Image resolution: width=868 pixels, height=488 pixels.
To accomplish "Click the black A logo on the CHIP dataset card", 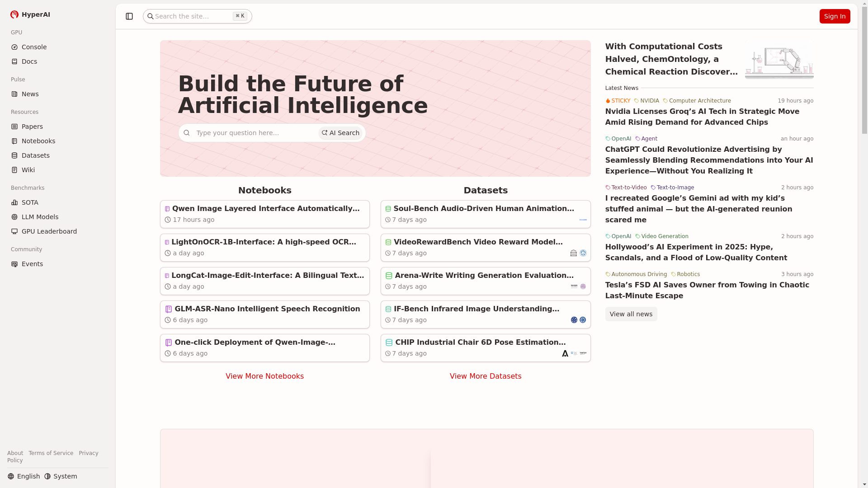I will tap(565, 353).
